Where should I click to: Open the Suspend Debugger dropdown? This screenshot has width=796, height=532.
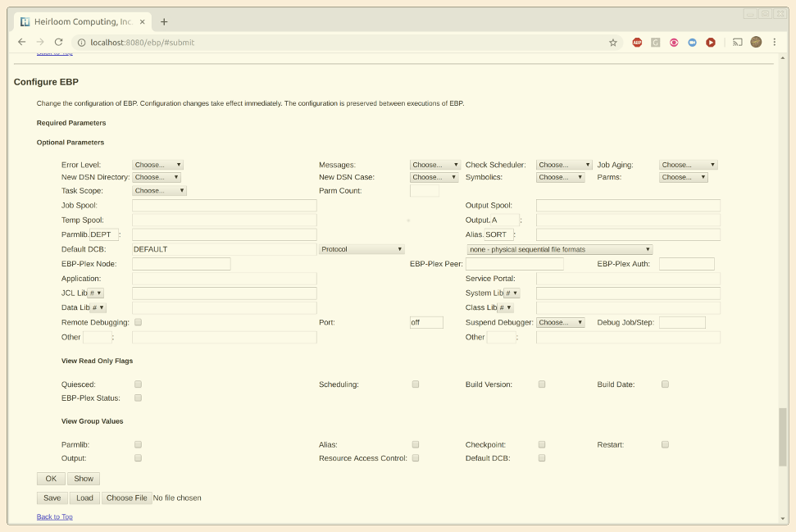[561, 322]
